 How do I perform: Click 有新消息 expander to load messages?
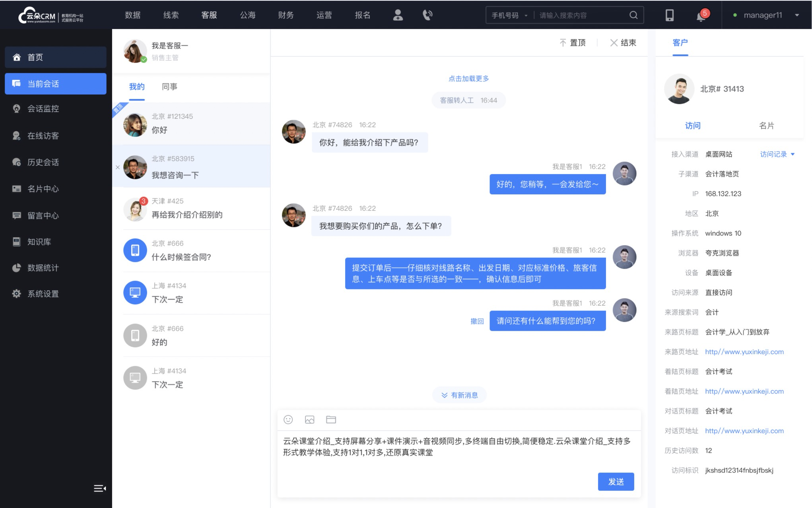(461, 395)
